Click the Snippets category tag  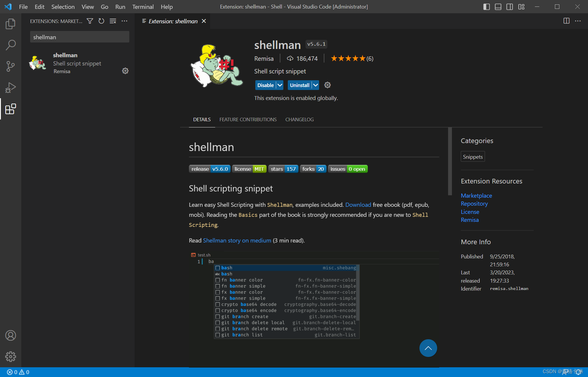point(473,157)
